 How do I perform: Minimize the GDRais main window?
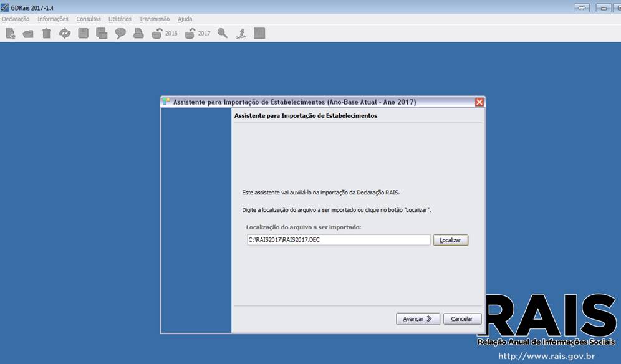(x=603, y=8)
